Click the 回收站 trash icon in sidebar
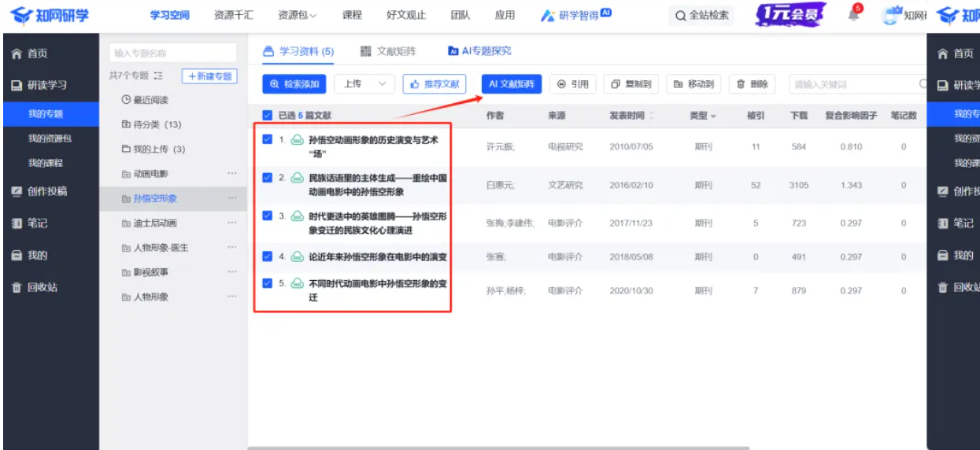Viewport: 980px width, 450px height. [16, 287]
